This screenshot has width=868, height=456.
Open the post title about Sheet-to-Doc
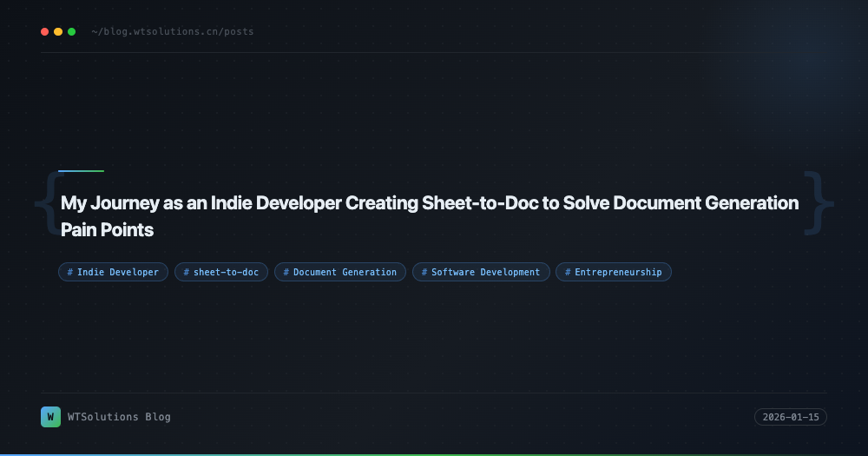429,216
